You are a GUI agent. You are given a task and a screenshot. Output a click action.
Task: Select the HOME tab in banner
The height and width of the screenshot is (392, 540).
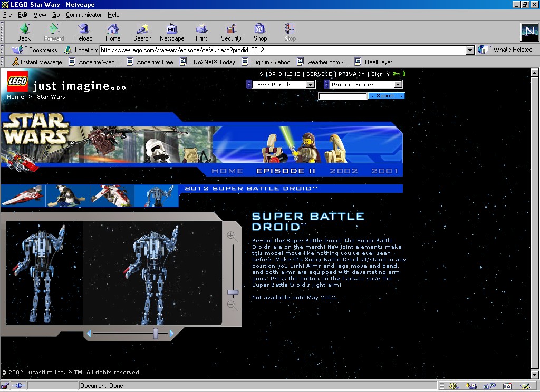[227, 171]
